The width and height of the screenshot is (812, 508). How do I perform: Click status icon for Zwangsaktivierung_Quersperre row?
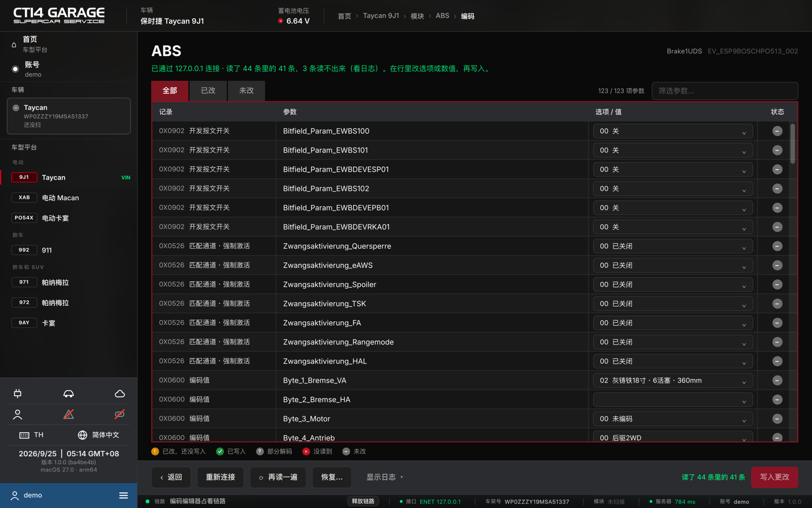[777, 246]
